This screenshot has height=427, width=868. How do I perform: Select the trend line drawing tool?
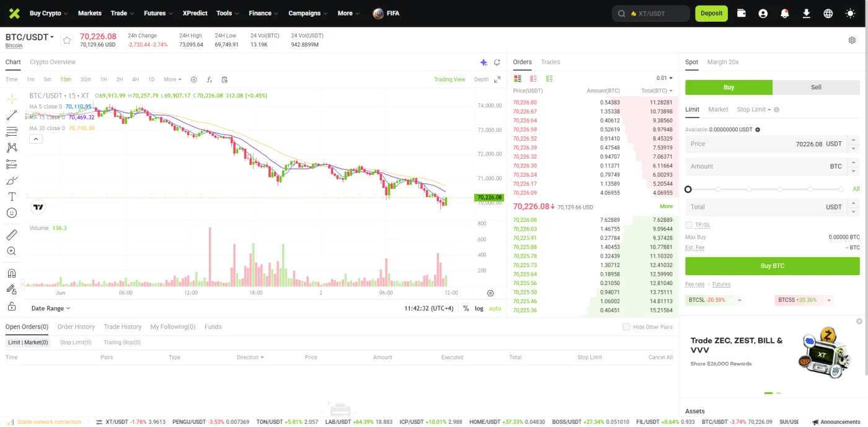tap(11, 115)
